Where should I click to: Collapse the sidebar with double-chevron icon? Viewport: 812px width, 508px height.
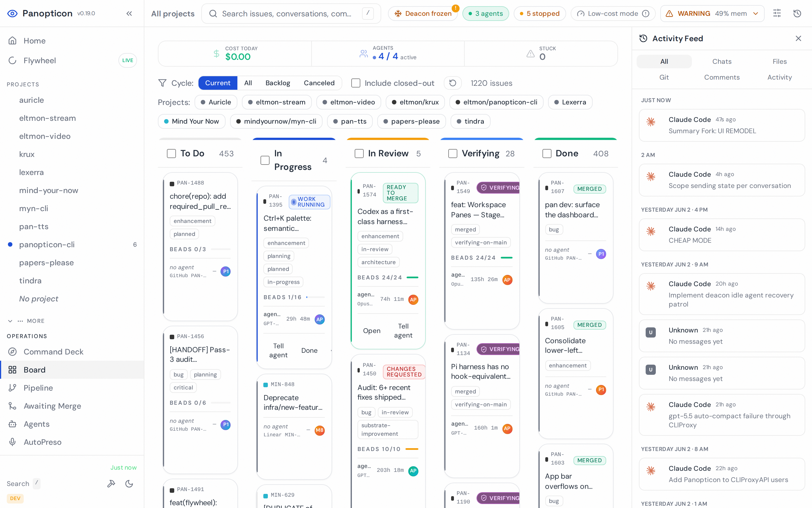tap(129, 14)
